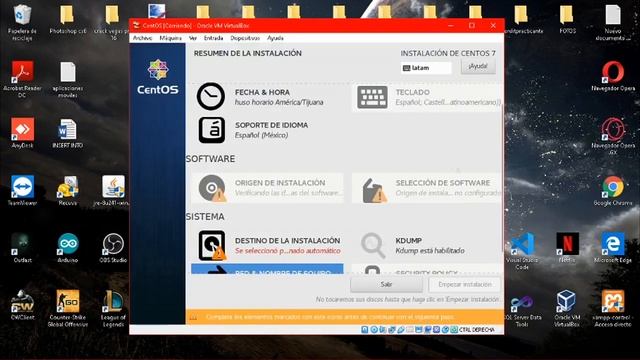
Task: Click 'Español (México)' language text
Action: (261, 135)
